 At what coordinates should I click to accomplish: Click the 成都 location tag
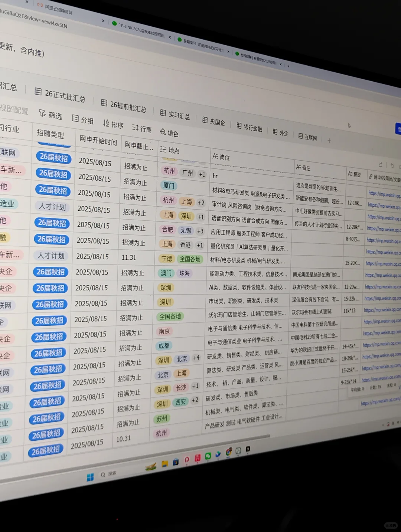(164, 346)
